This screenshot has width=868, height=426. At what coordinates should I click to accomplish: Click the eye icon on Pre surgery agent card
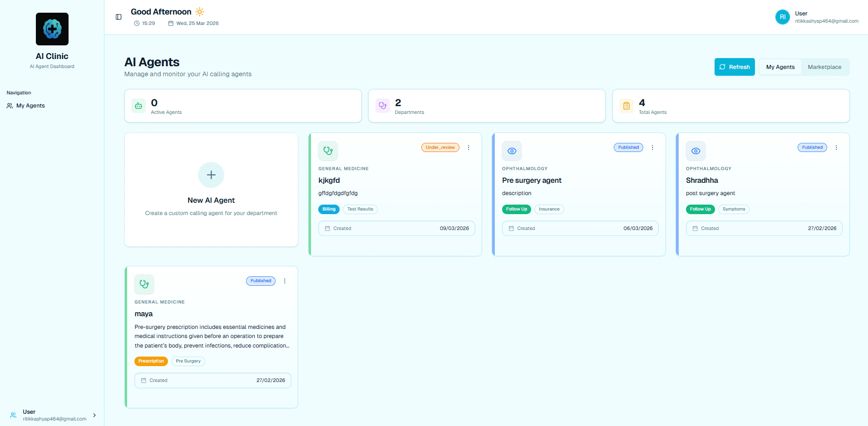pos(512,151)
